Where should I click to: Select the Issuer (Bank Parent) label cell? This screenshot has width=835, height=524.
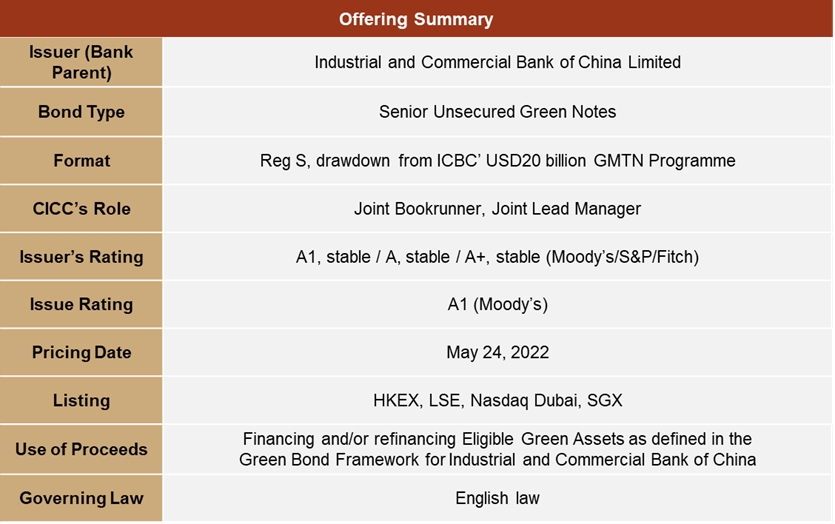[81, 62]
